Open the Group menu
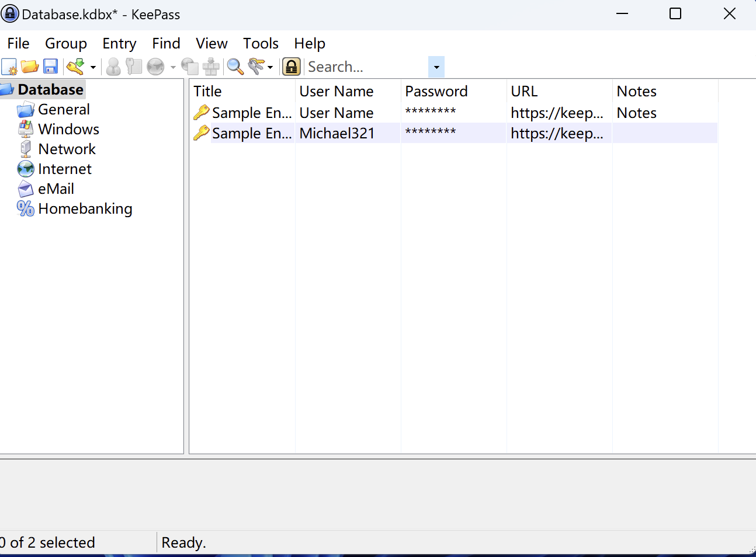This screenshot has height=557, width=756. 66,43
